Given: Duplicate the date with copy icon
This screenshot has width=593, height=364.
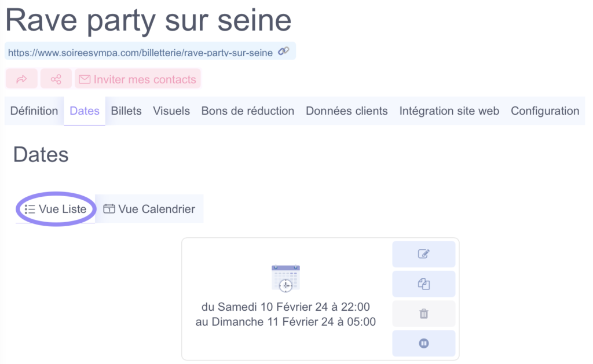Looking at the screenshot, I should pyautogui.click(x=423, y=284).
